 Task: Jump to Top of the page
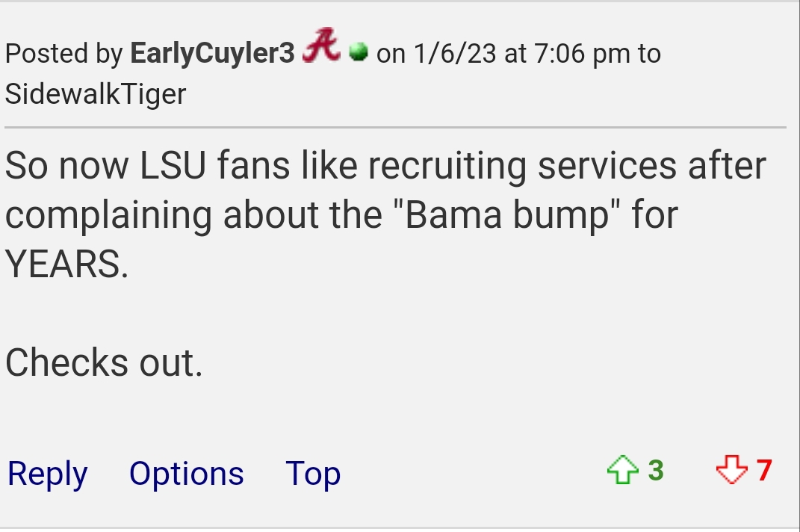(313, 474)
